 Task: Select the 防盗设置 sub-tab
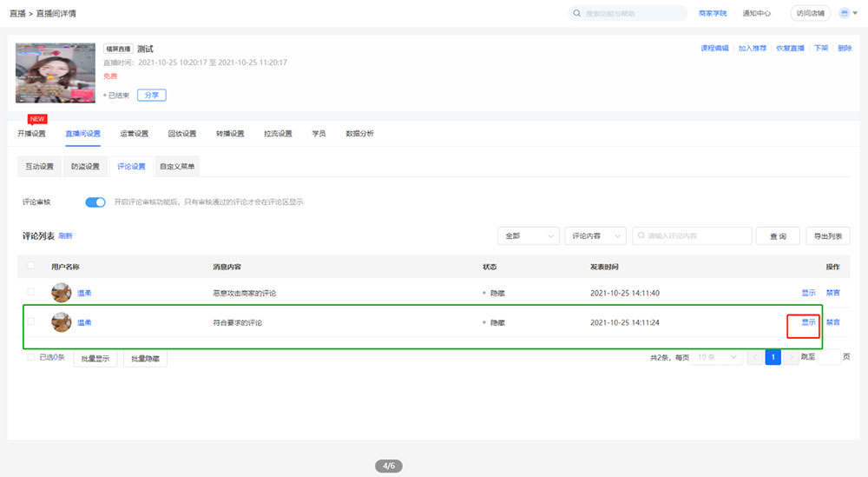coord(85,166)
